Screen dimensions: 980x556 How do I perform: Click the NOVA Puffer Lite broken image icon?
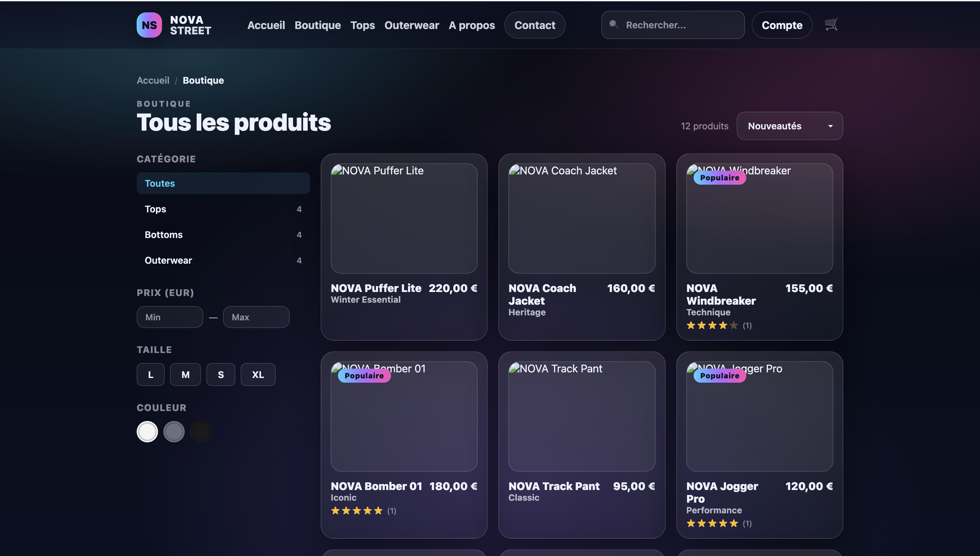[x=336, y=170]
